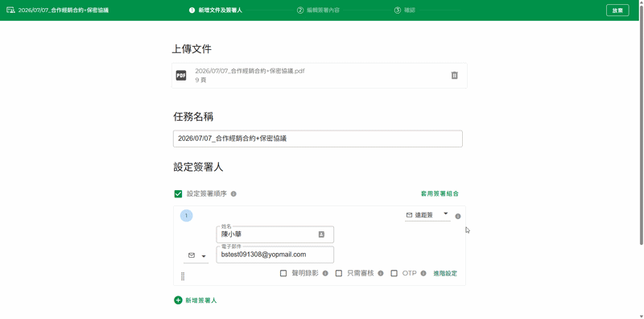Screen dimensions: 644x319
Task: Grab the signer drag handle dots
Action: point(183,276)
